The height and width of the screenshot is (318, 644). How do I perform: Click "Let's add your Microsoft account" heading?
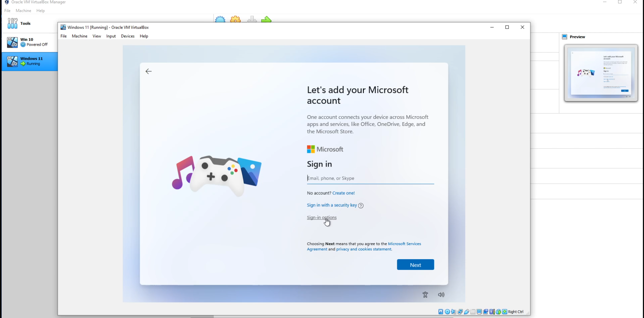[358, 95]
